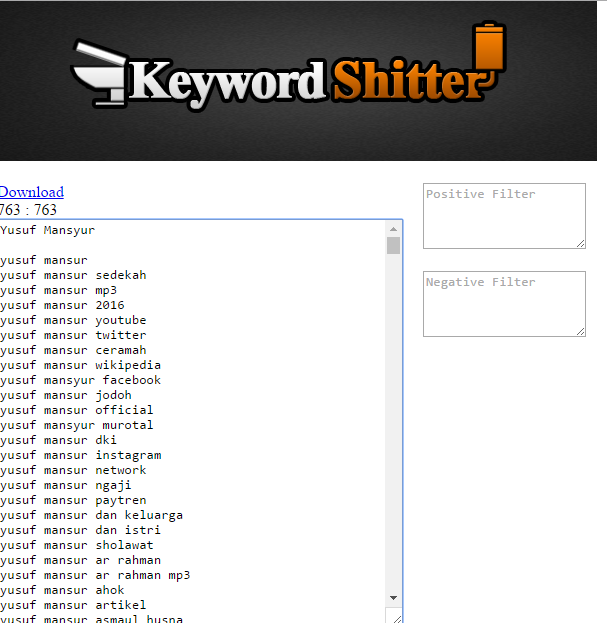Click the Keyword Shitter logo banner
Viewport: 607px width, 623px height.
pos(298,81)
